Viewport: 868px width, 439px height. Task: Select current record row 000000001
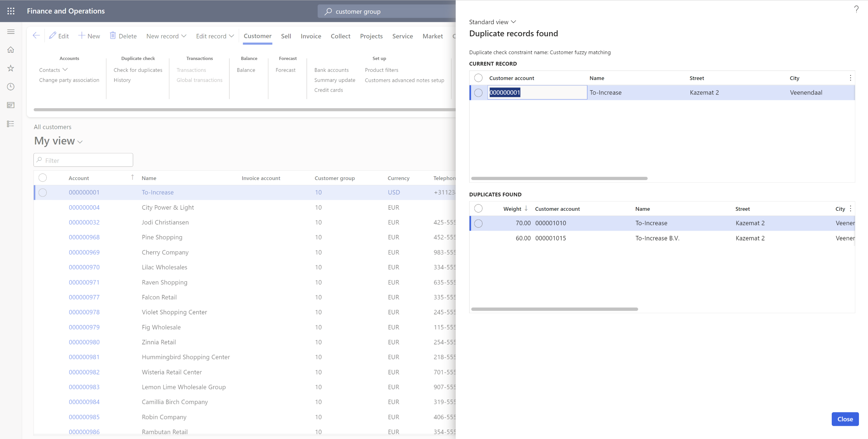478,92
